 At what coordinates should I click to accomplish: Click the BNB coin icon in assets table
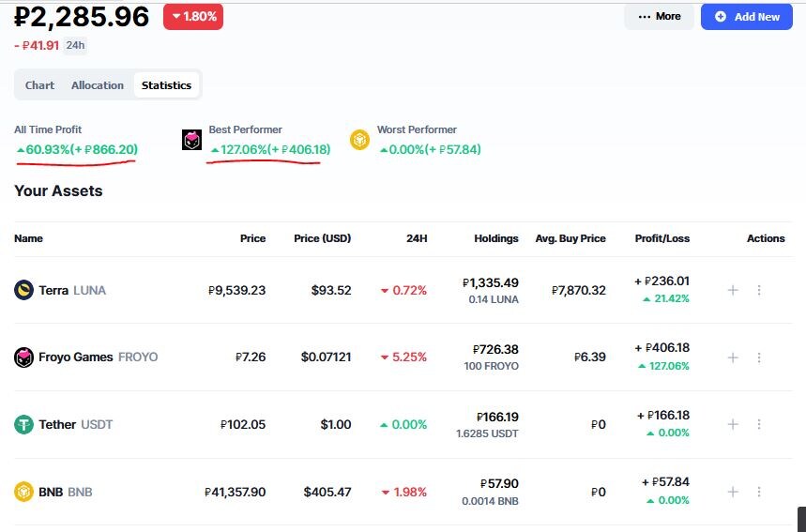pos(23,492)
